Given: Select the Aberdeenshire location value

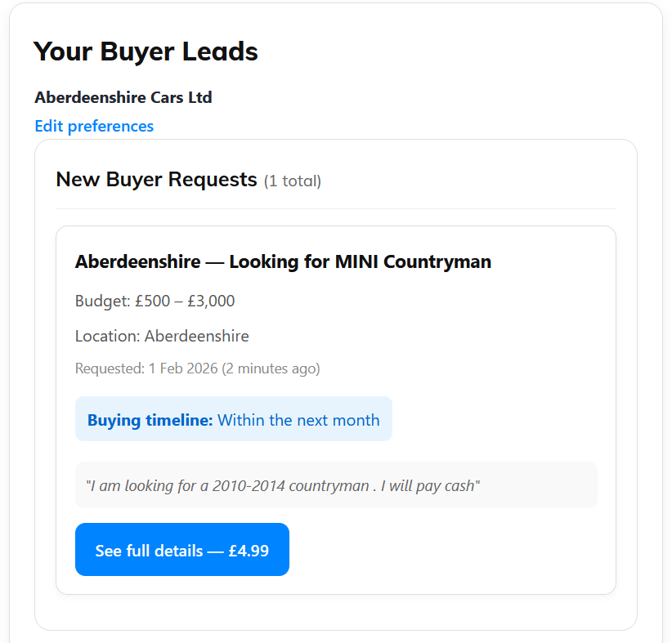Looking at the screenshot, I should click(197, 336).
